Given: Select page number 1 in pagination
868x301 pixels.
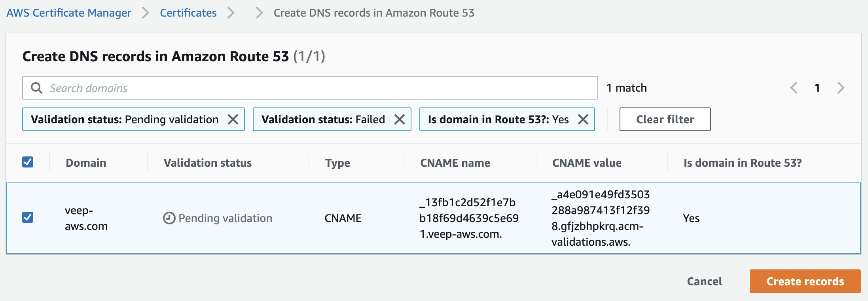Looking at the screenshot, I should pos(817,88).
